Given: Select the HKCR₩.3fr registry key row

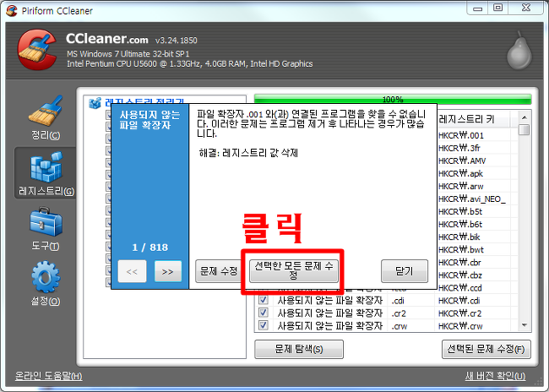Looking at the screenshot, I should [x=459, y=148].
